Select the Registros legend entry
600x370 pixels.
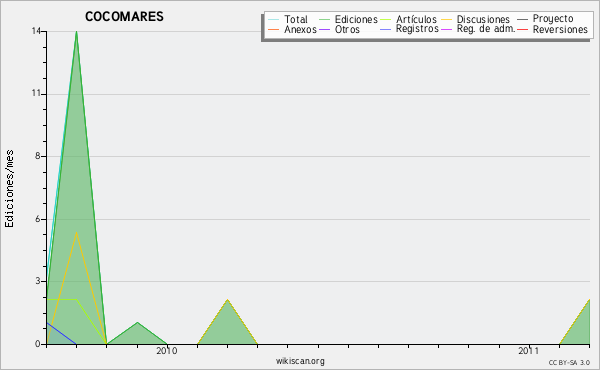pyautogui.click(x=409, y=29)
